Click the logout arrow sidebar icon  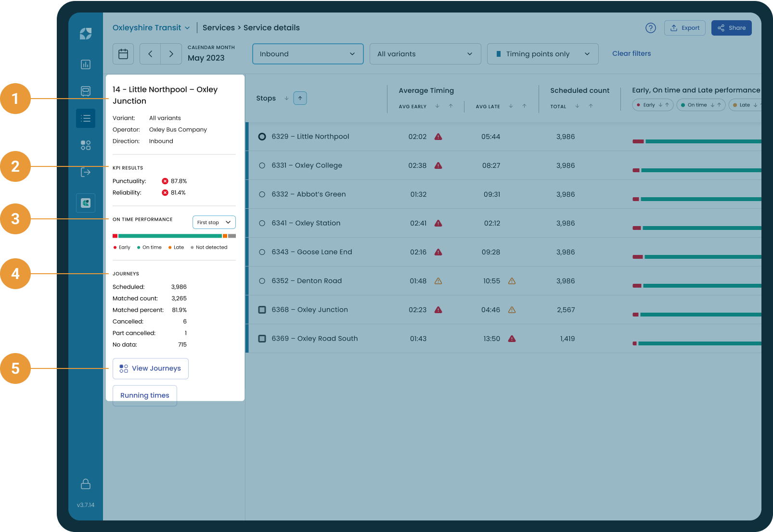coord(86,172)
